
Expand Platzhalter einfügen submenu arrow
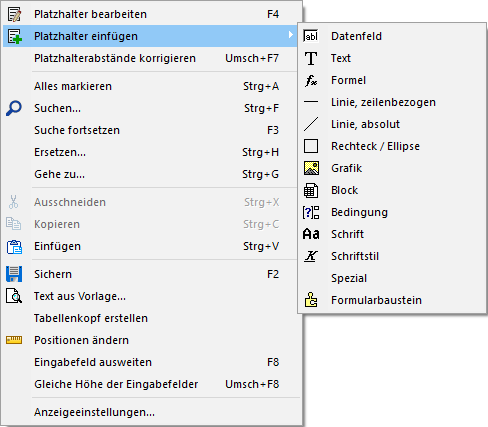(291, 35)
